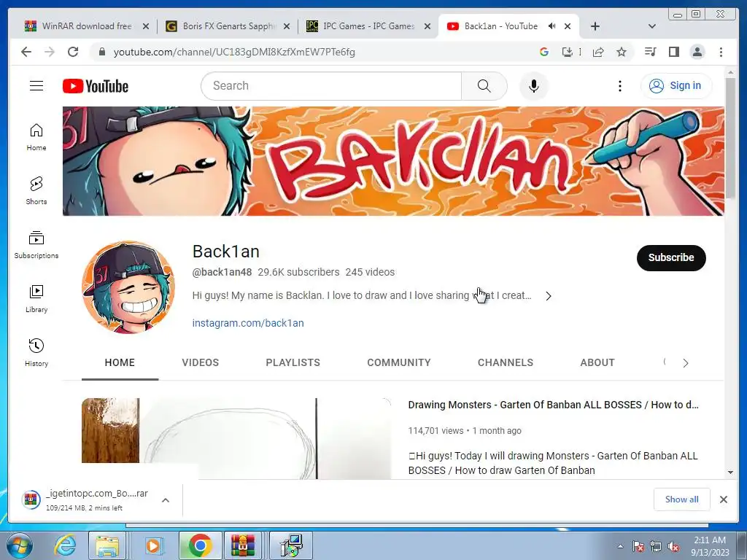Viewport: 747px width, 560px height.
Task: Click the browser forward arrow
Action: (x=50, y=52)
